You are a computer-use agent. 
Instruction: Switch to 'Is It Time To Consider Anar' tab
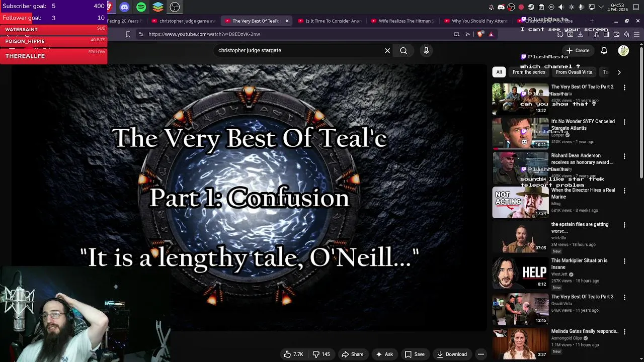pyautogui.click(x=330, y=21)
